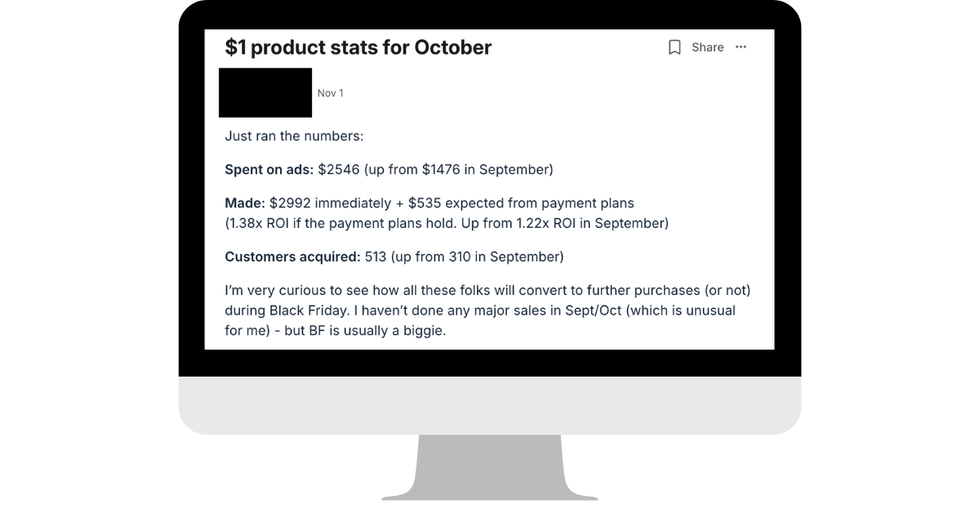Image resolution: width=980 pixels, height=513 pixels.
Task: Click the "$1 product stats for October" title
Action: point(359,47)
